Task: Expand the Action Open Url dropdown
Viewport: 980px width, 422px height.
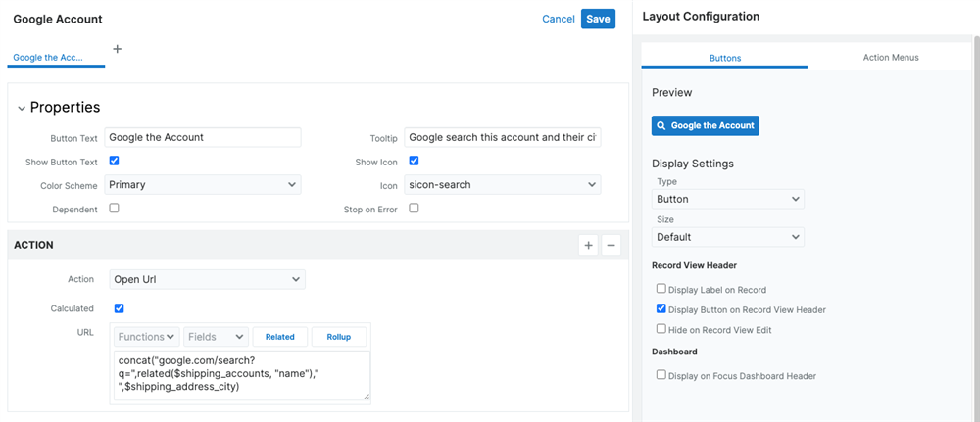Action: [205, 280]
